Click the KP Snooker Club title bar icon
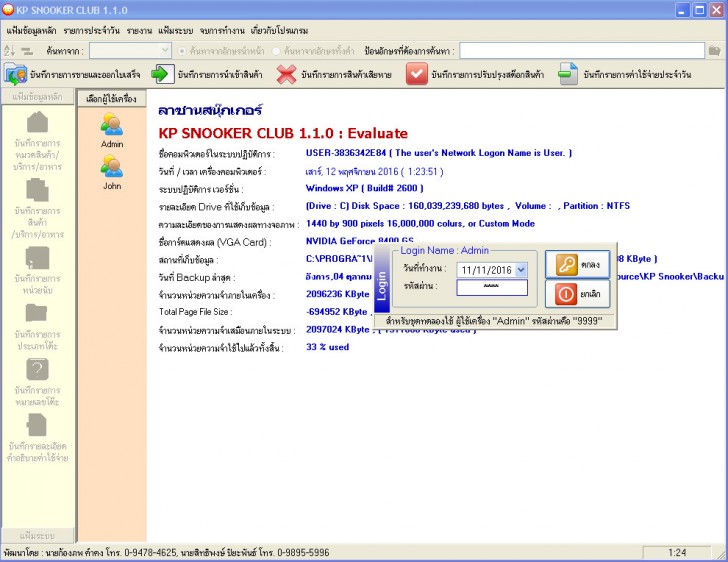The height and width of the screenshot is (562, 728). [8, 9]
